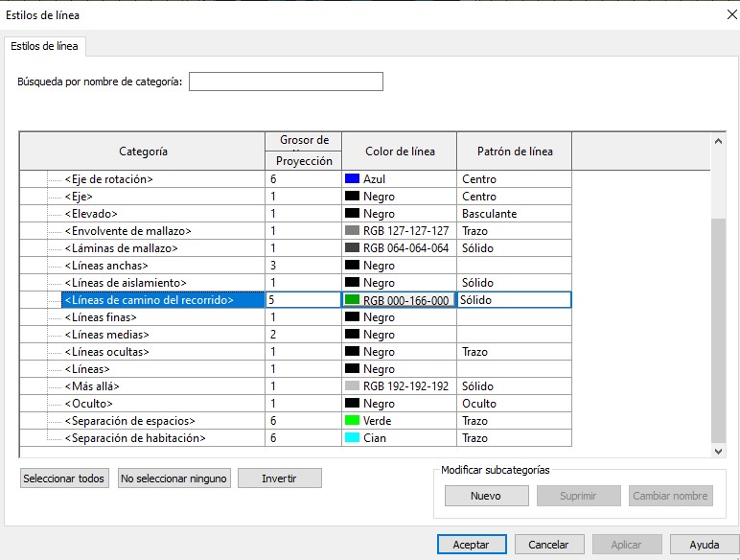Open line pattern Sólido for Líneas de camino

click(513, 300)
